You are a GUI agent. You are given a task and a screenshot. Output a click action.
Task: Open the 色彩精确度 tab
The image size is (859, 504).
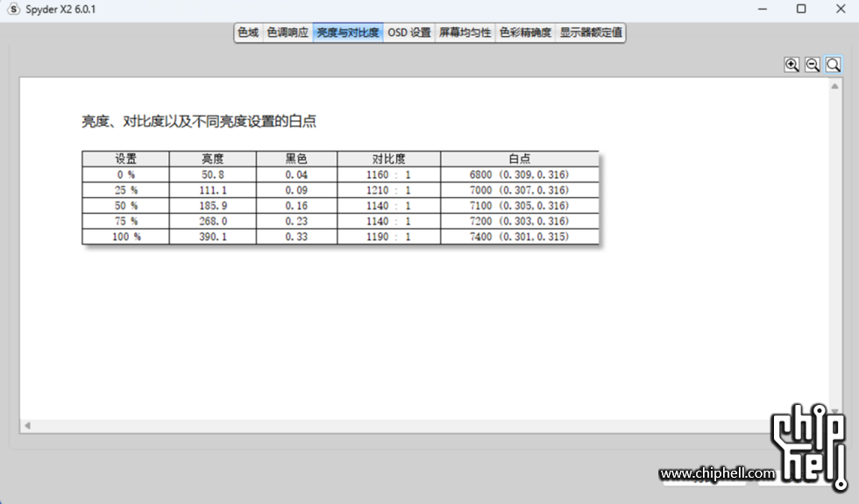(x=525, y=32)
